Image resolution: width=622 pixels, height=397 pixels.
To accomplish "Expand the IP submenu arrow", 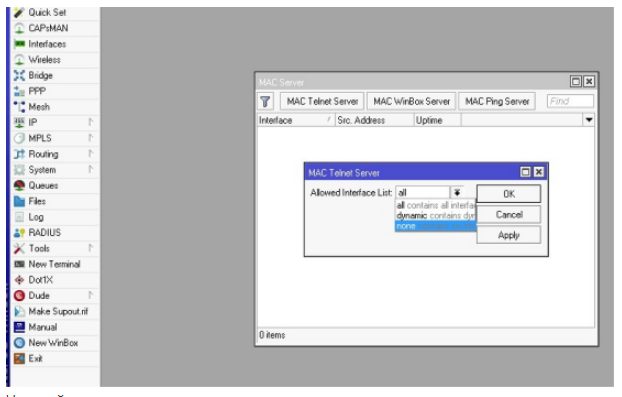I will click(x=90, y=122).
